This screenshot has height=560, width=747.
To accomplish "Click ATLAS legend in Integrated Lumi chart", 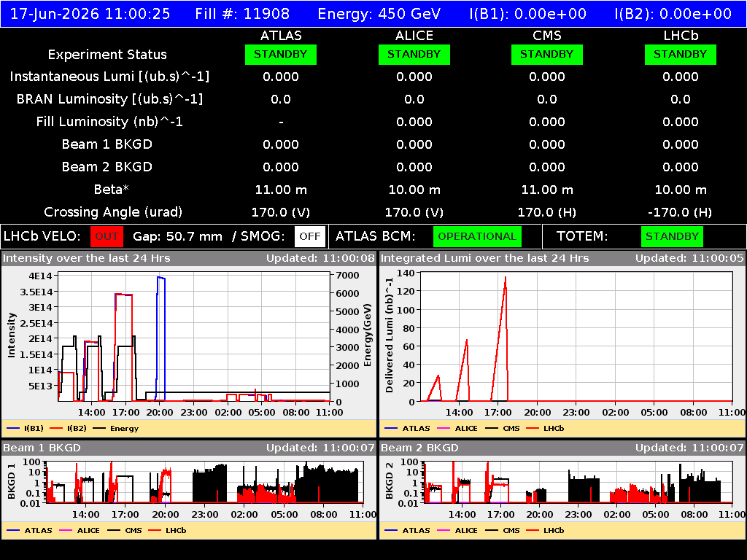I will pyautogui.click(x=407, y=428).
